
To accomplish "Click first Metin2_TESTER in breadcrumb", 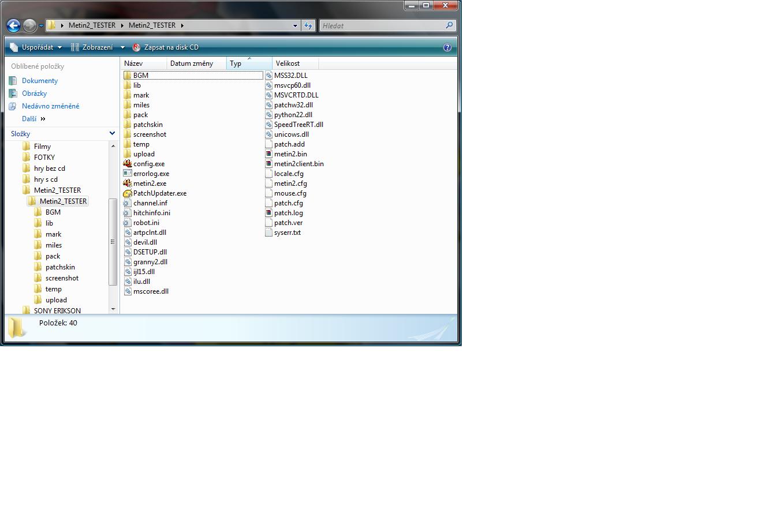I will 92,25.
